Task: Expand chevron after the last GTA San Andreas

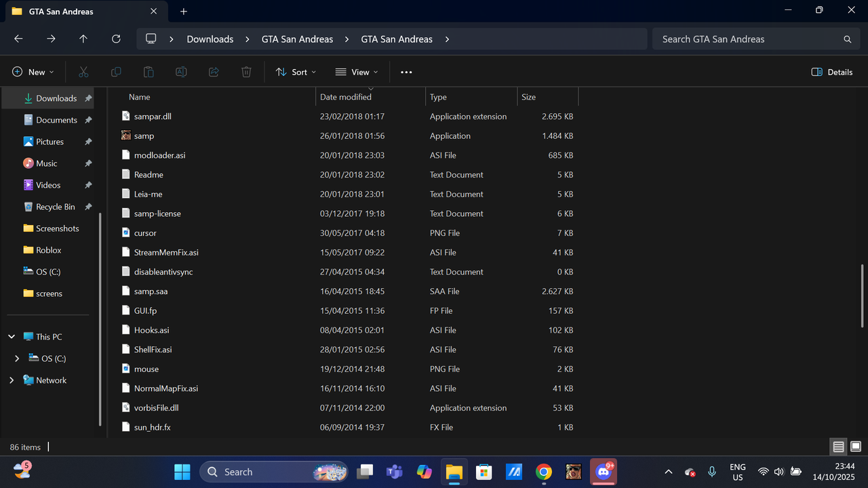Action: tap(447, 39)
